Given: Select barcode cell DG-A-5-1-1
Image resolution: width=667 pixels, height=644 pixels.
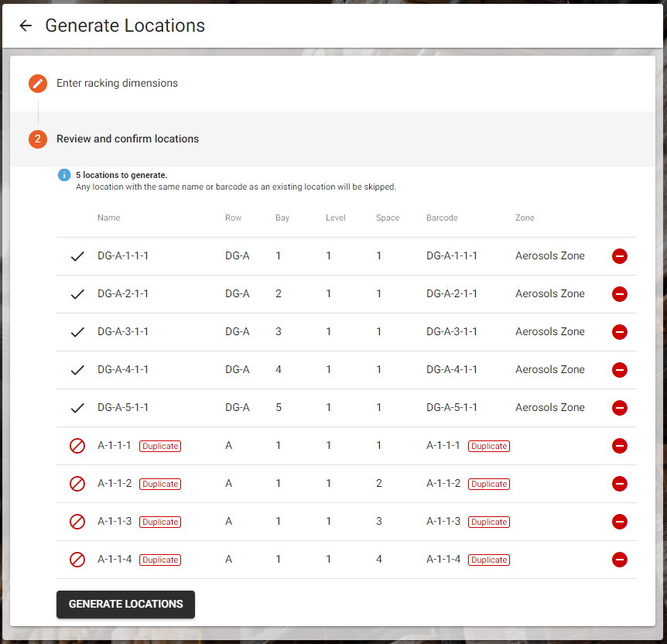Looking at the screenshot, I should 452,407.
